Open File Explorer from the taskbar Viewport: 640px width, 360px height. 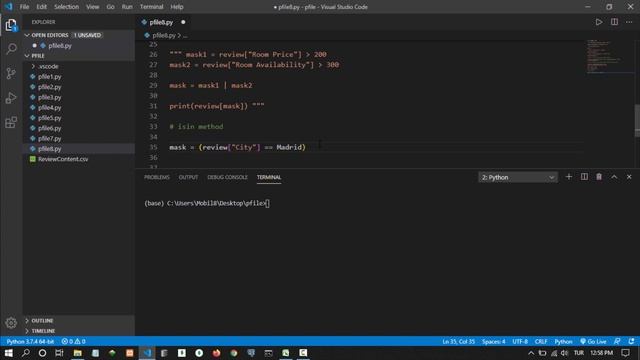point(78,353)
